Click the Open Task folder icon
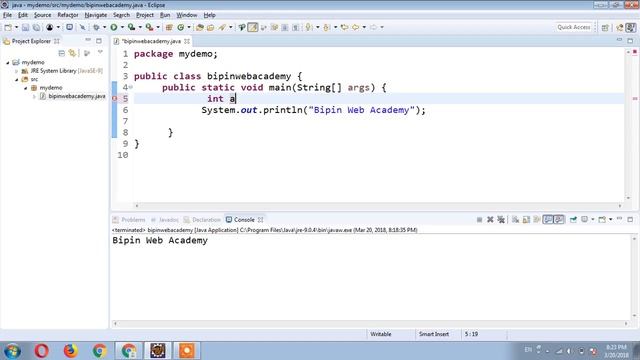This screenshot has height=360, width=640. 211,27
